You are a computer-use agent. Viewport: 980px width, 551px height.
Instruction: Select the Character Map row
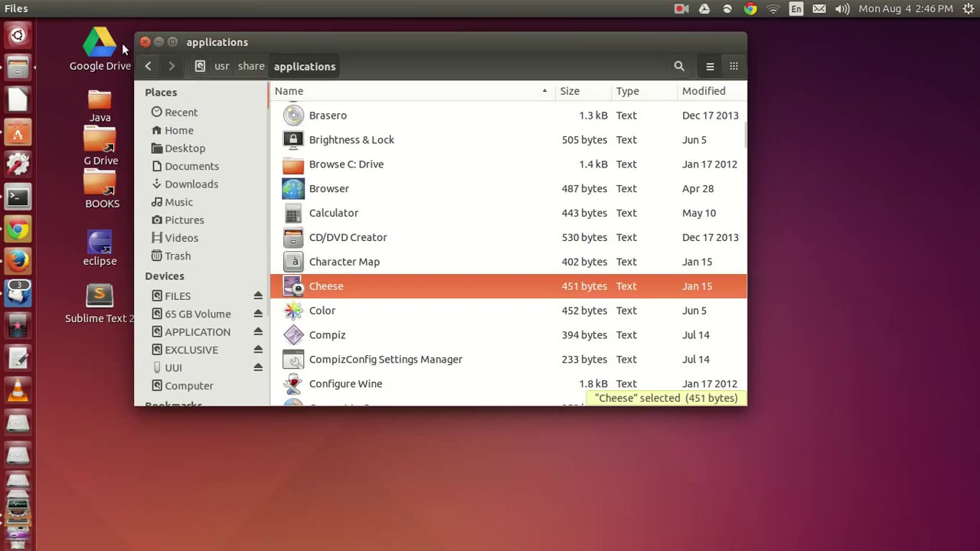point(345,262)
